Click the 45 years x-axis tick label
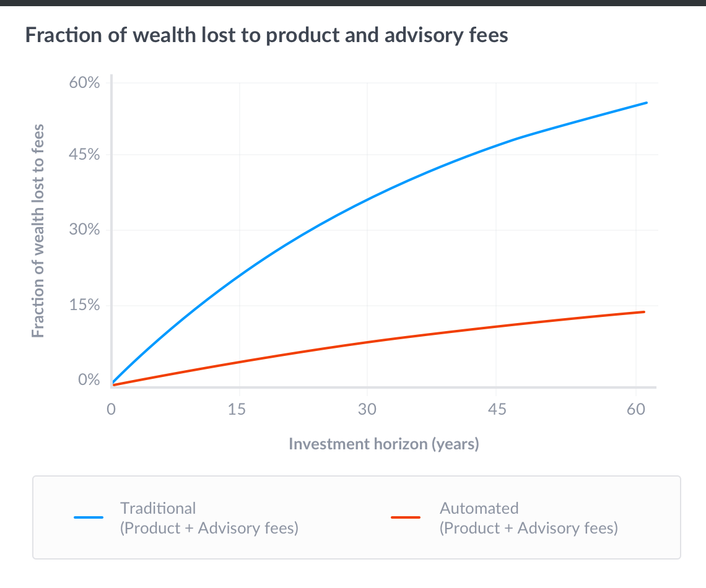 click(x=497, y=409)
